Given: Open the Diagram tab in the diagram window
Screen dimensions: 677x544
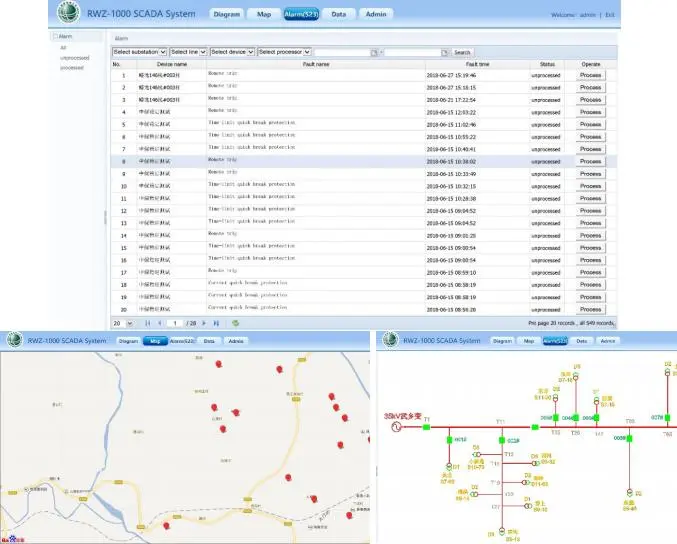Looking at the screenshot, I should (502, 341).
